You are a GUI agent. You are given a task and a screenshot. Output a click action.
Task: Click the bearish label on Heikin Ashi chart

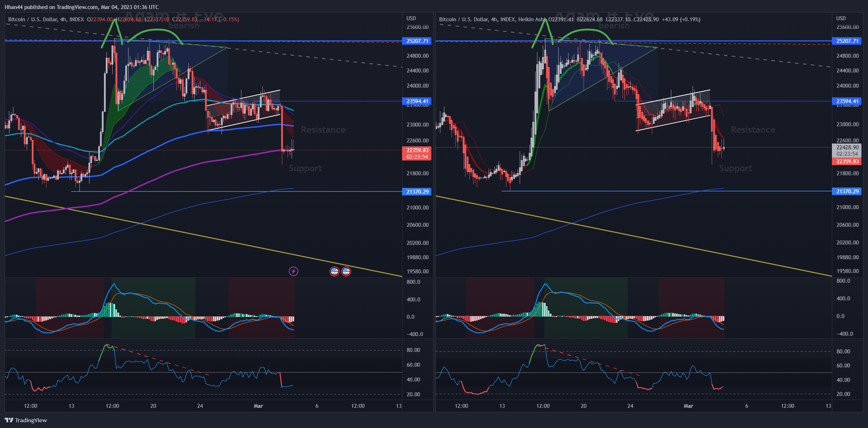[614, 26]
